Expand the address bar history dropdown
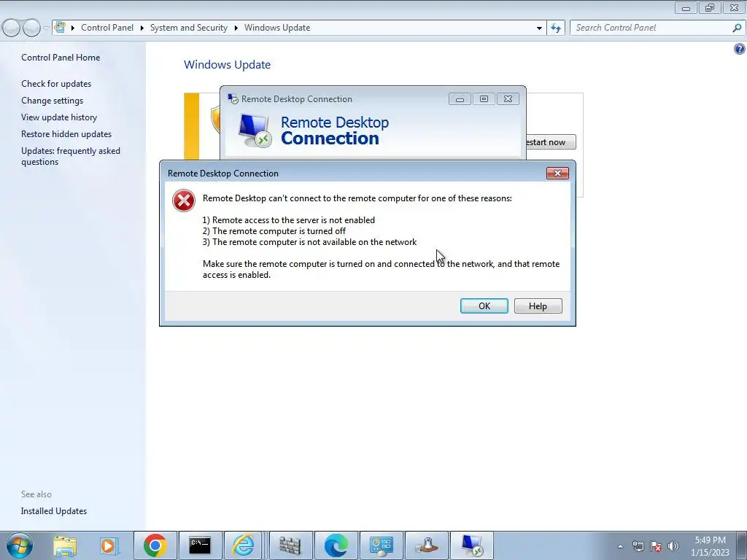 click(539, 28)
